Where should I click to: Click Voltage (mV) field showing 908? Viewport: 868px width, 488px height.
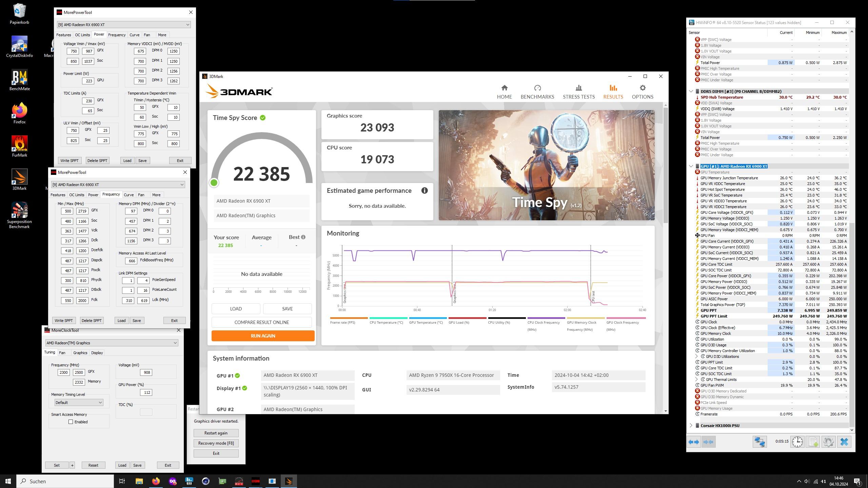coord(146,372)
